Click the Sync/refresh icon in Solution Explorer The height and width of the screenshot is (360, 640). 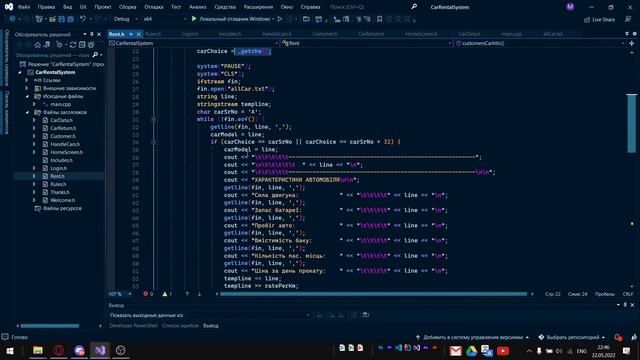73,44
